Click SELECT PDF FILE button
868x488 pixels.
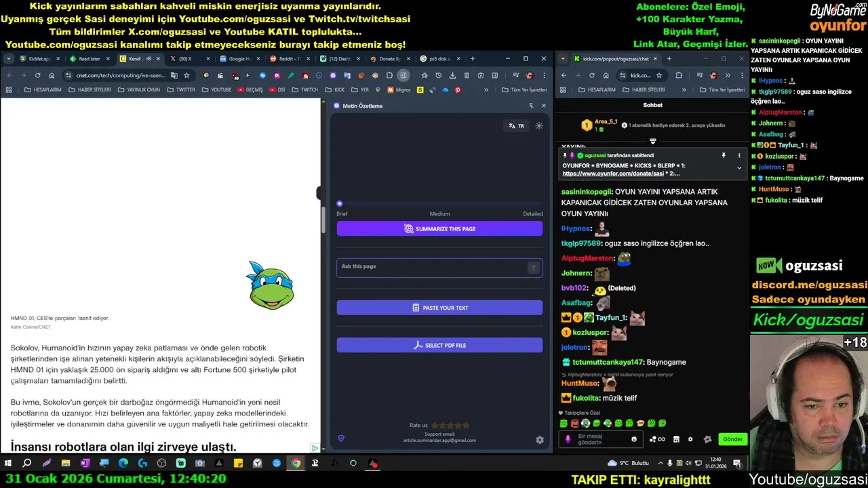tap(439, 345)
